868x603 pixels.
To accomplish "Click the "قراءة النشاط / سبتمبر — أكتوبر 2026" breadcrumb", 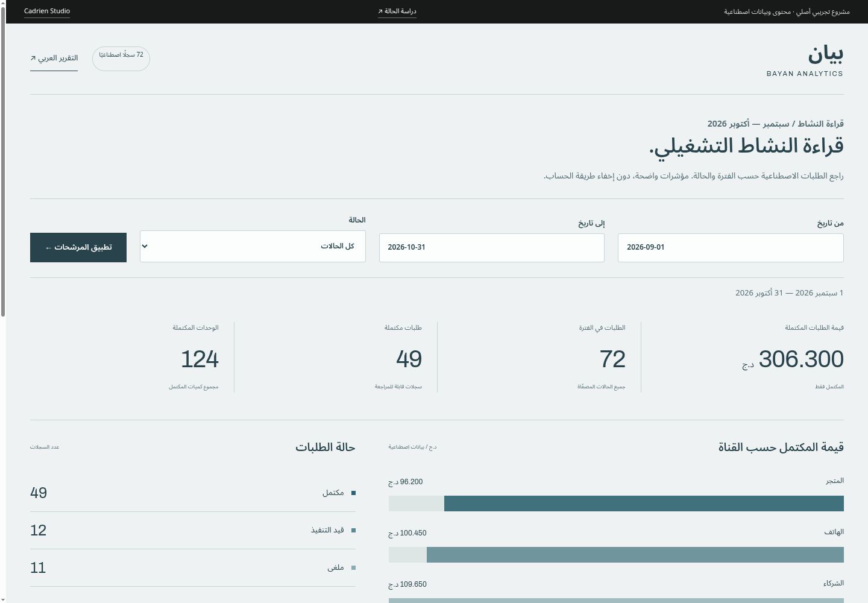I will [x=776, y=124].
